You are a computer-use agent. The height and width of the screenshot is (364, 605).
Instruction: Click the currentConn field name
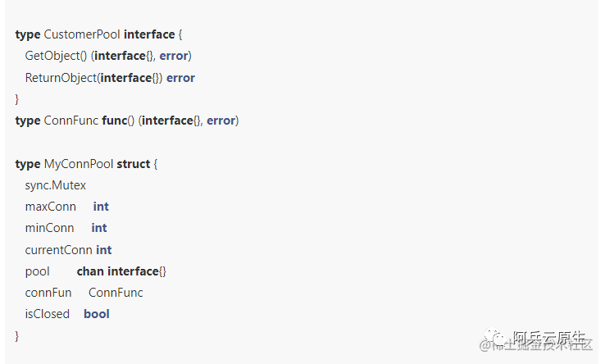click(x=59, y=250)
